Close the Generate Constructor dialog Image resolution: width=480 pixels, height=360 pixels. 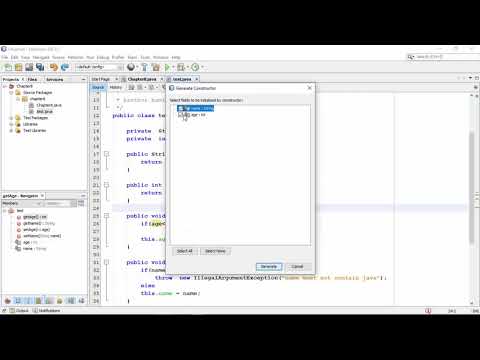coord(309,88)
